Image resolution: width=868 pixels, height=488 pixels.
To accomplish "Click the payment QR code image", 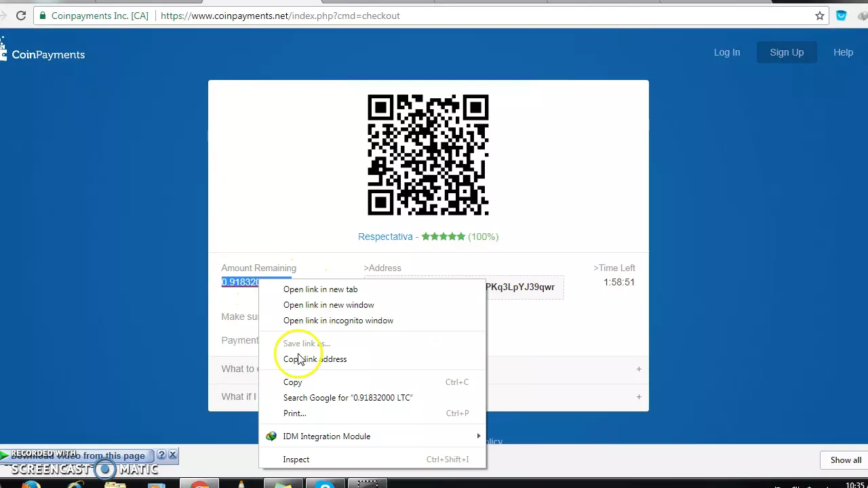I will coord(428,155).
